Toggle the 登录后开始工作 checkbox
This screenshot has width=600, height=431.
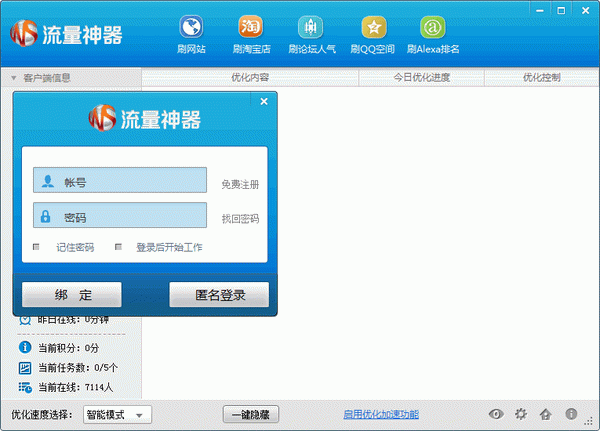(x=118, y=247)
